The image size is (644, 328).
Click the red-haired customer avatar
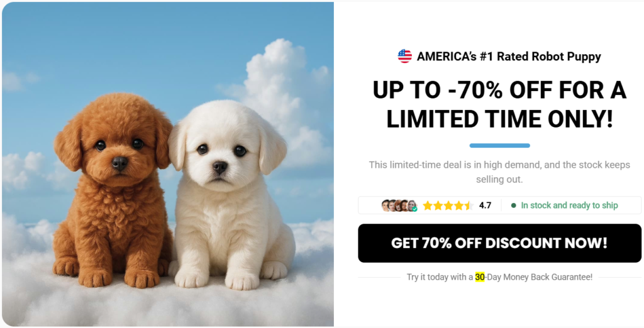click(x=398, y=205)
